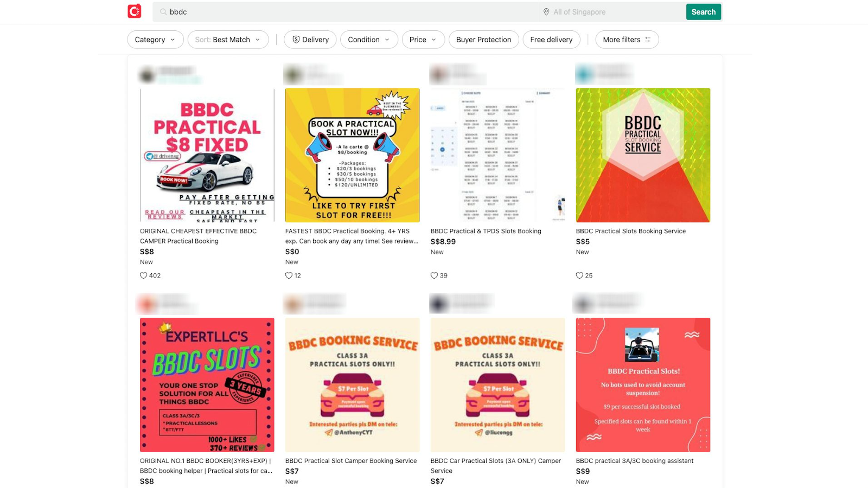Open More filters
Viewport: 868px width, 488px height.
tap(627, 40)
